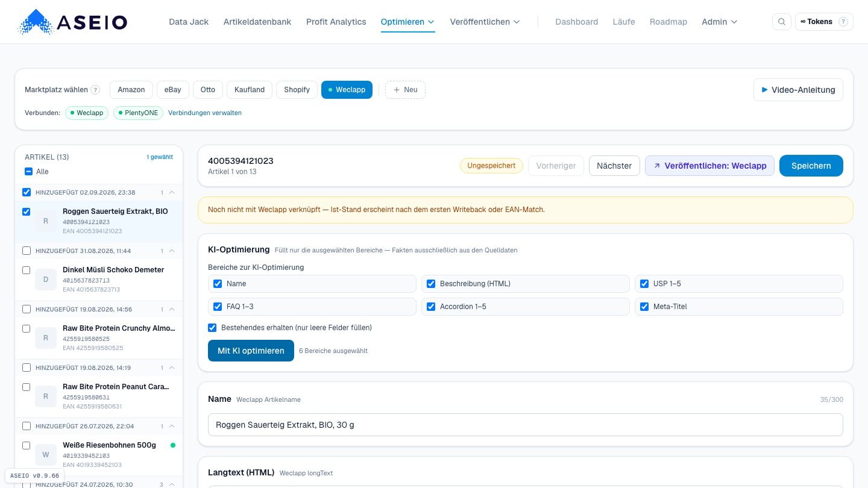Click the Speichern button

tap(811, 166)
